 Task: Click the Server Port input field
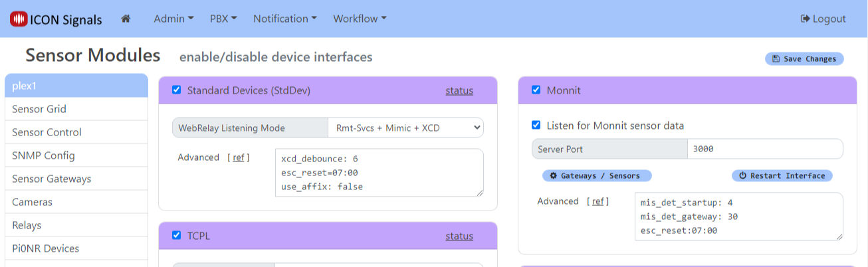click(x=764, y=149)
